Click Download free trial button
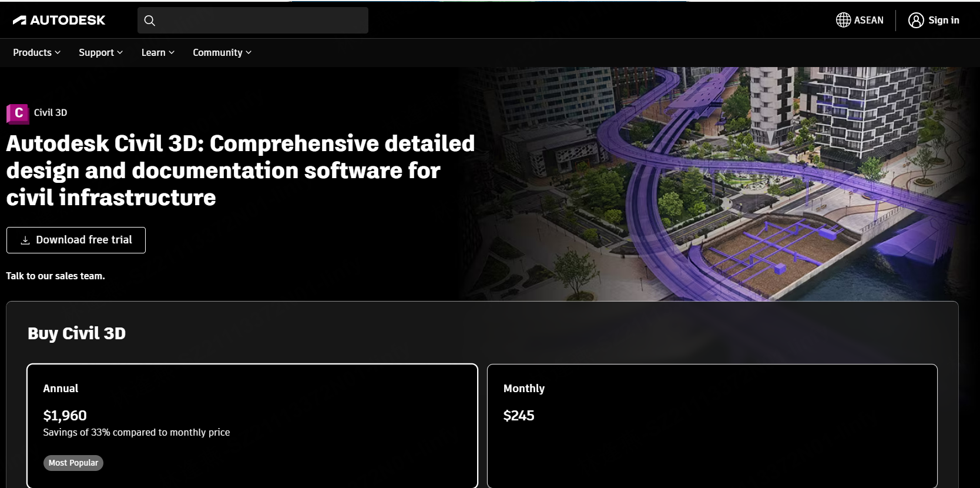Viewport: 980px width, 488px height. [76, 240]
